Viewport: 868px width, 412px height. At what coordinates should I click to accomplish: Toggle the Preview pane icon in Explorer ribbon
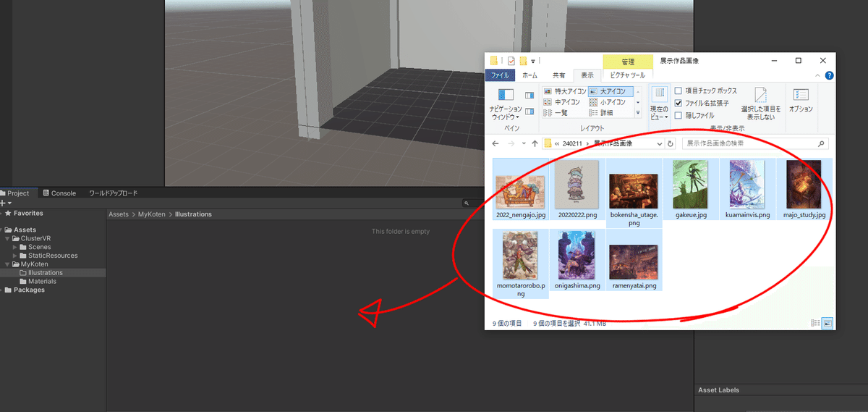pos(529,95)
